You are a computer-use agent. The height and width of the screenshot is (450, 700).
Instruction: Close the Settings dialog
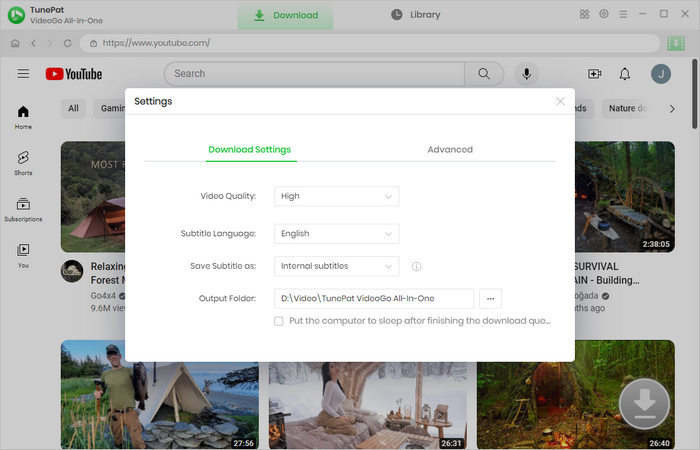coord(560,101)
